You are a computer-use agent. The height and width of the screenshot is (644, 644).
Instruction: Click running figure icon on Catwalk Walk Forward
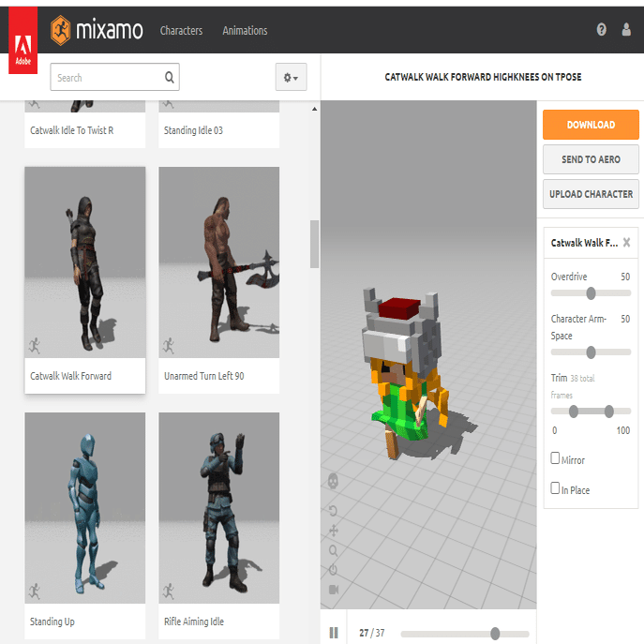[x=35, y=346]
